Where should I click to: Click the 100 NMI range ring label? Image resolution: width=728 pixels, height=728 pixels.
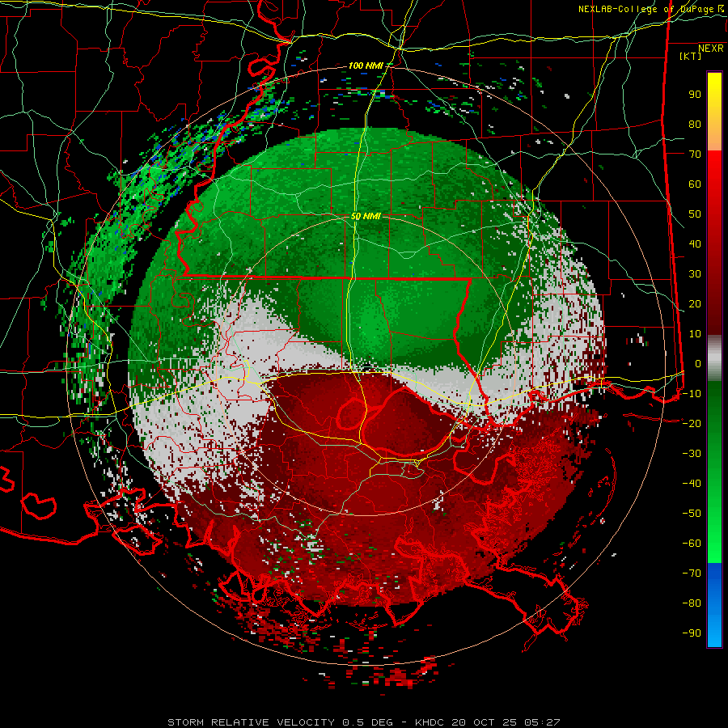click(366, 66)
